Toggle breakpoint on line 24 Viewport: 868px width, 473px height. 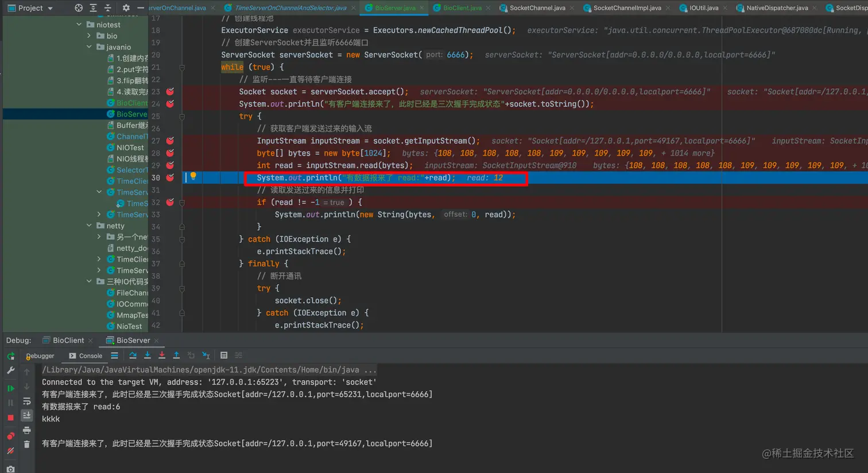(x=170, y=104)
